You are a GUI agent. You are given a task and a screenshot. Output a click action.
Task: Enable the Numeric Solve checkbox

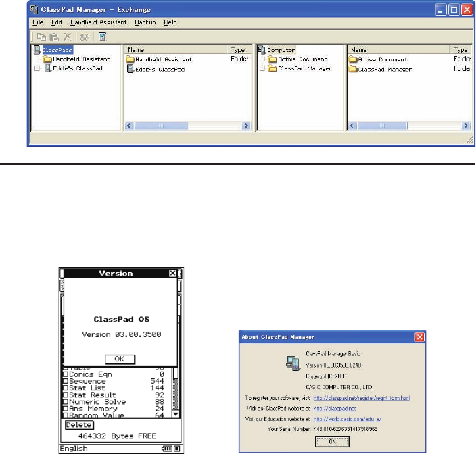click(66, 402)
